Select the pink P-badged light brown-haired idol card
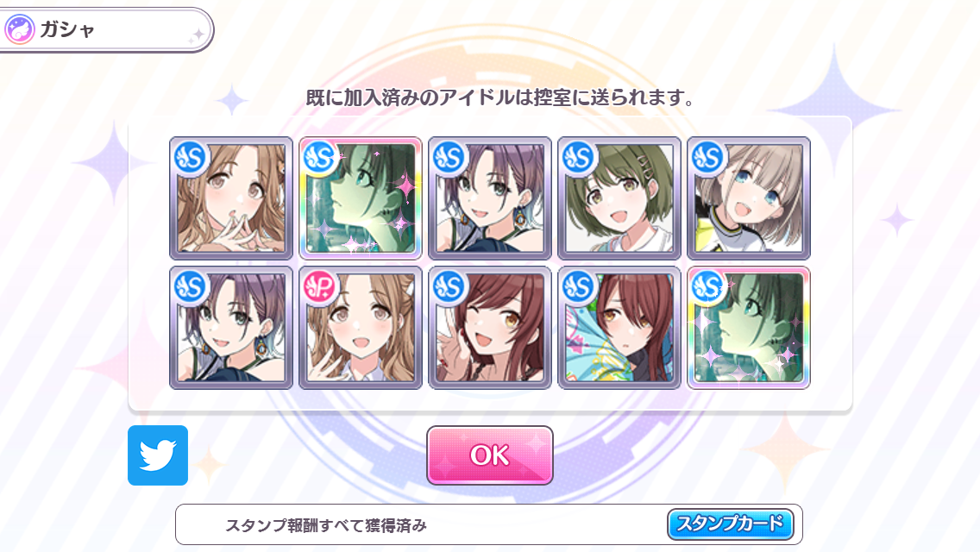The height and width of the screenshot is (552, 980). [361, 328]
